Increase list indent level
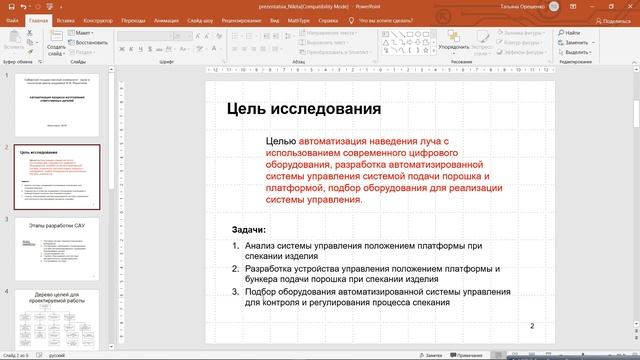 [x=276, y=36]
